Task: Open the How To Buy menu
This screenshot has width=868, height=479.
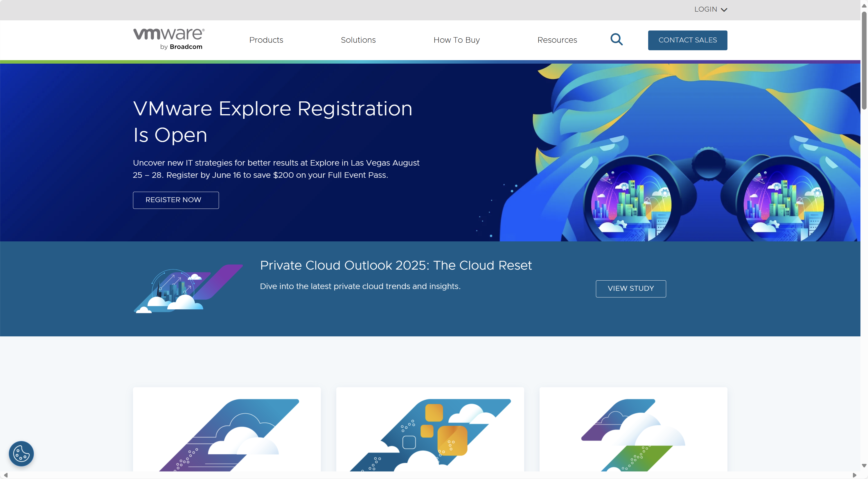Action: click(x=456, y=40)
